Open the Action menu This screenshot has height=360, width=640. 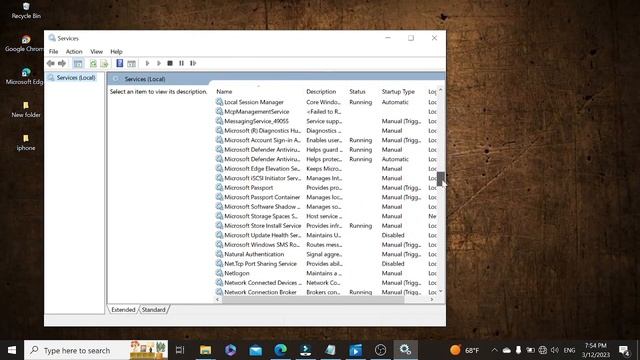pyautogui.click(x=74, y=51)
